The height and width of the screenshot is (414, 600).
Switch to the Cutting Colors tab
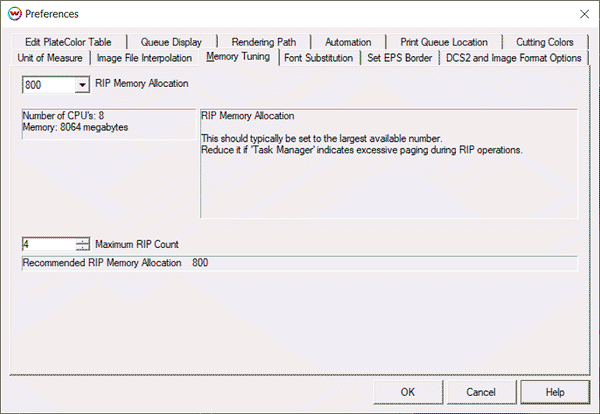pos(544,42)
